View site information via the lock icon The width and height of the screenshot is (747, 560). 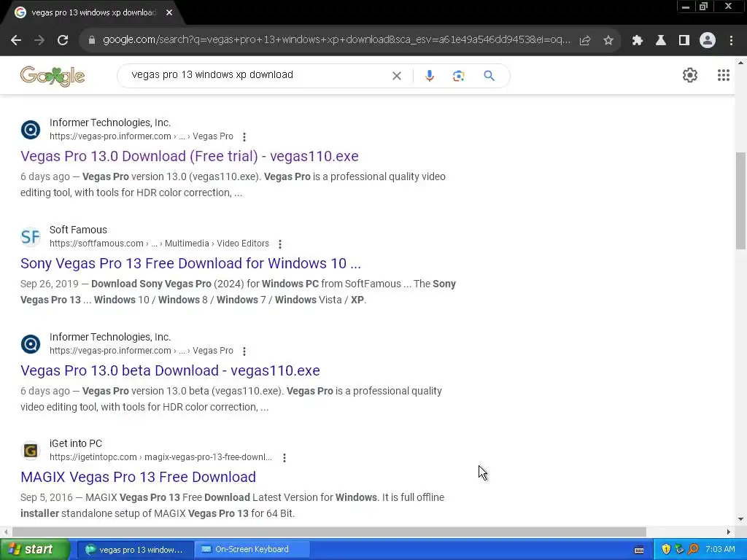92,41
